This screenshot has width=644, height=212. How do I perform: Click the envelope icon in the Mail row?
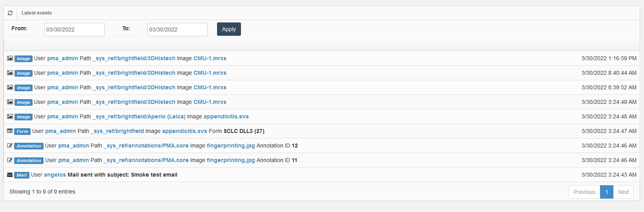(10, 175)
